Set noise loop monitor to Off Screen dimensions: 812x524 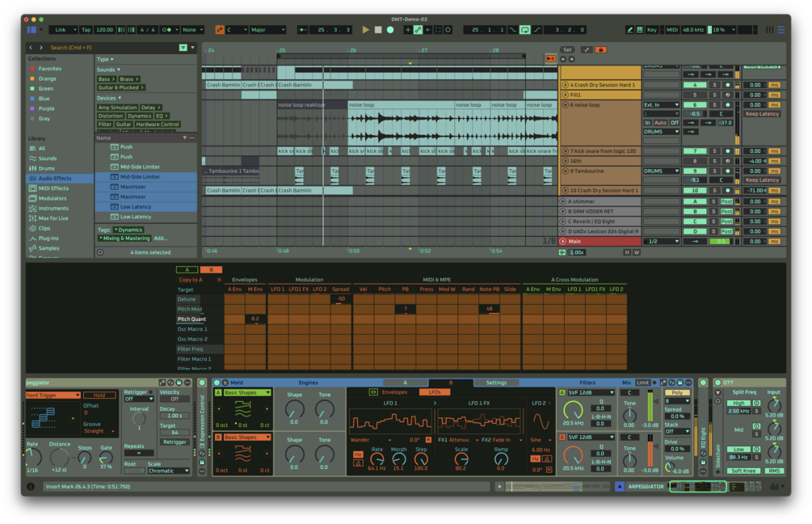(675, 123)
